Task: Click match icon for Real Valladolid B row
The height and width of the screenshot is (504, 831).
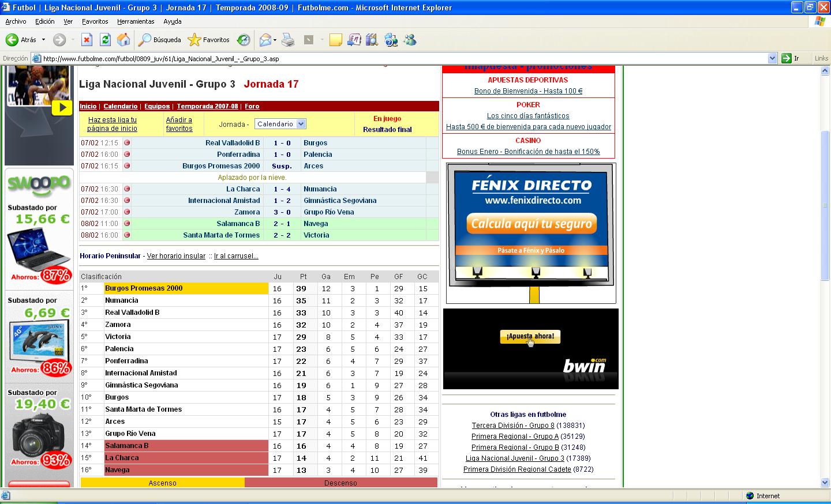Action: [x=127, y=142]
